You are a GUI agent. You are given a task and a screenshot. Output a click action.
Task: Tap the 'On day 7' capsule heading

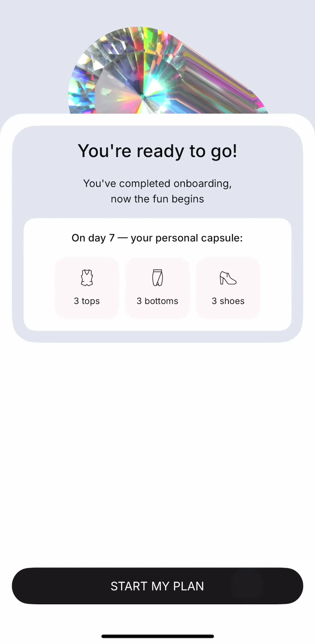(x=157, y=238)
